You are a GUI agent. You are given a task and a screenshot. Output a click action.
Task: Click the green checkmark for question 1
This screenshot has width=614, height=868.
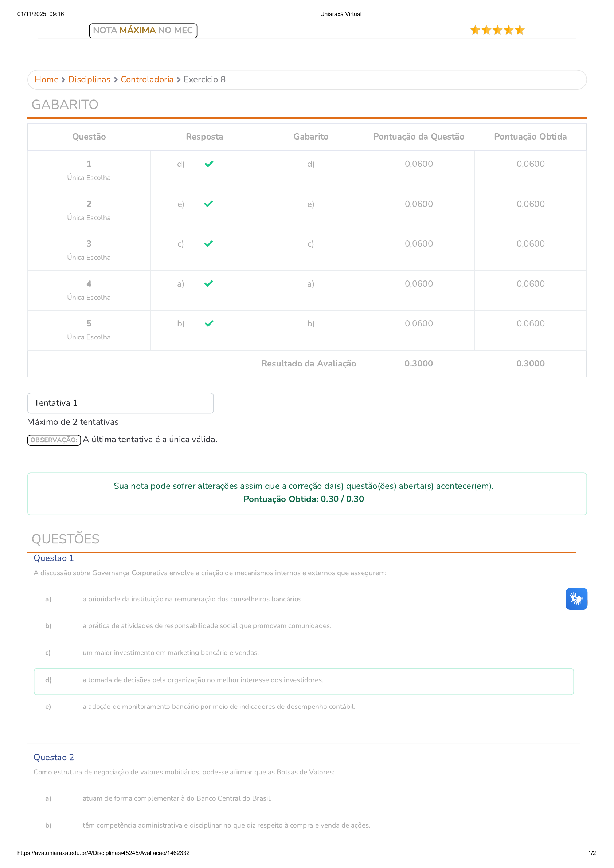[209, 164]
